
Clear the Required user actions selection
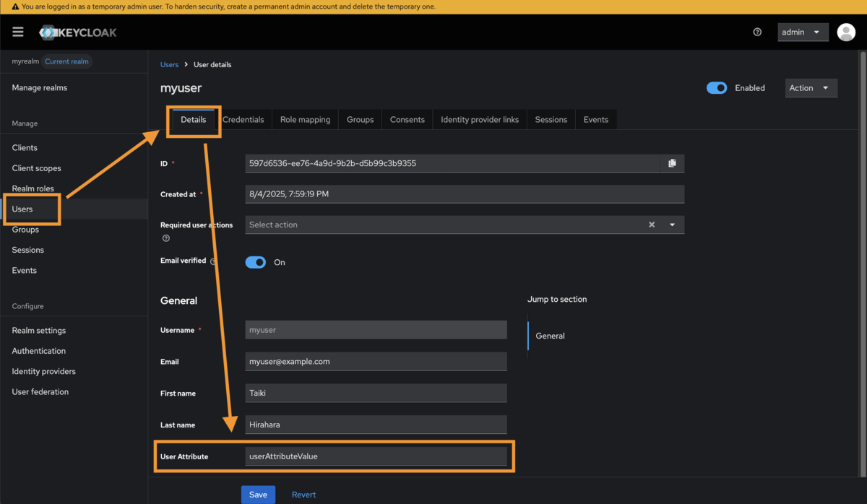(x=652, y=225)
